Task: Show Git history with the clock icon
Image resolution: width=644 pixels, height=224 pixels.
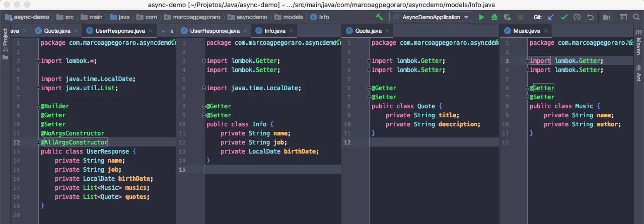Action: tap(577, 17)
